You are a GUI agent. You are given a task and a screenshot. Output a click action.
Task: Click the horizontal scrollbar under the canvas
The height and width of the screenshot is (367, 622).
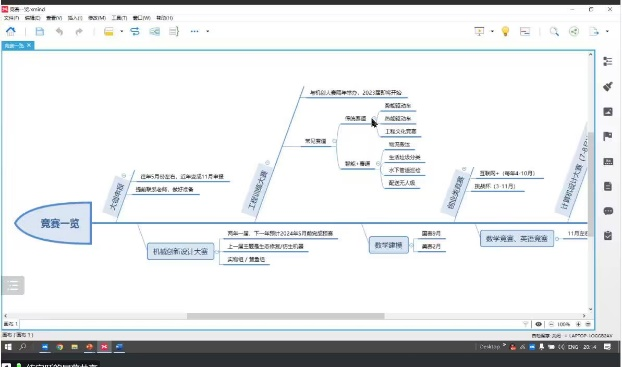pos(286,316)
